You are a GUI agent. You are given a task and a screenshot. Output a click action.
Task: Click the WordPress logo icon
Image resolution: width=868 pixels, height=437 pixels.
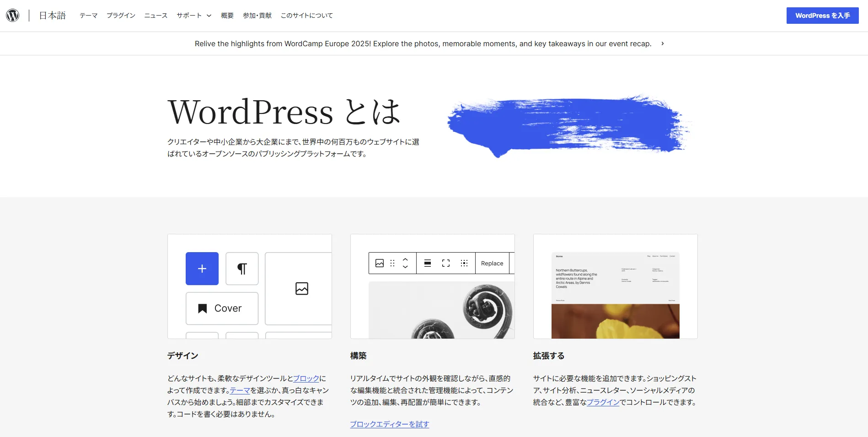pos(13,16)
